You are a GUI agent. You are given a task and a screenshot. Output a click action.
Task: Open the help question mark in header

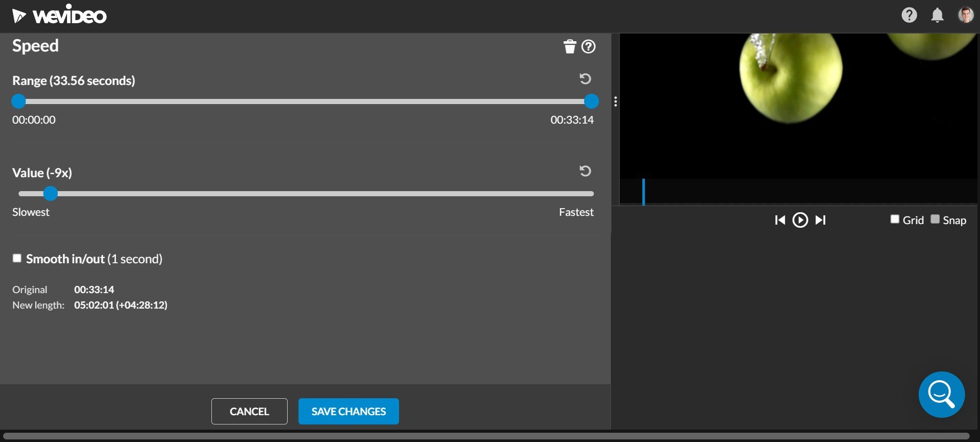tap(909, 15)
